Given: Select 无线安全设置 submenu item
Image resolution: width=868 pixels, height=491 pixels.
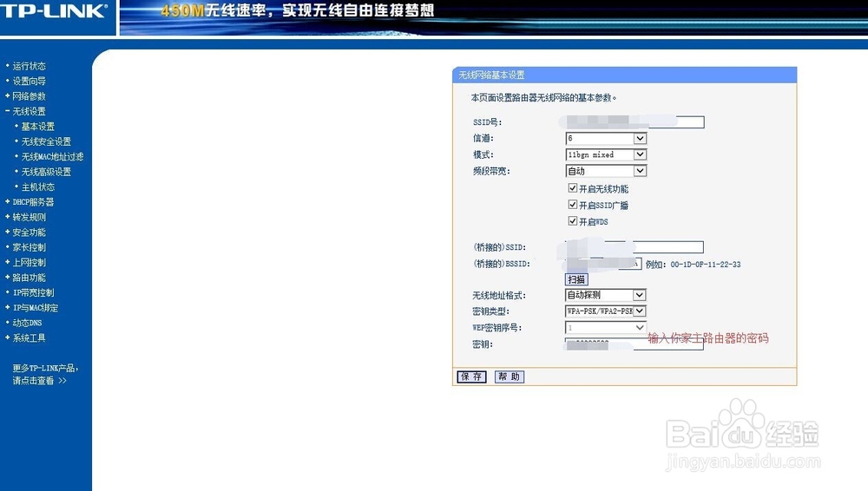Looking at the screenshot, I should (x=46, y=141).
